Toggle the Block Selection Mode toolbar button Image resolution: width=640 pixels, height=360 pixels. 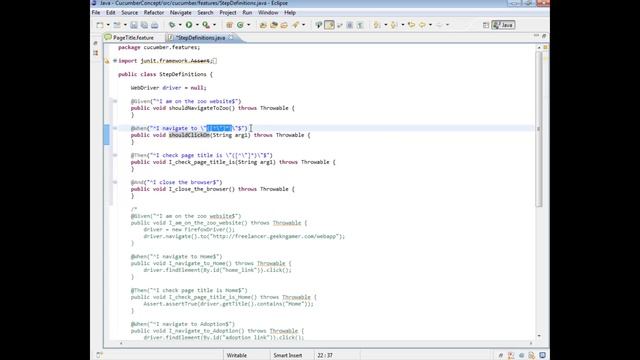(x=350, y=25)
